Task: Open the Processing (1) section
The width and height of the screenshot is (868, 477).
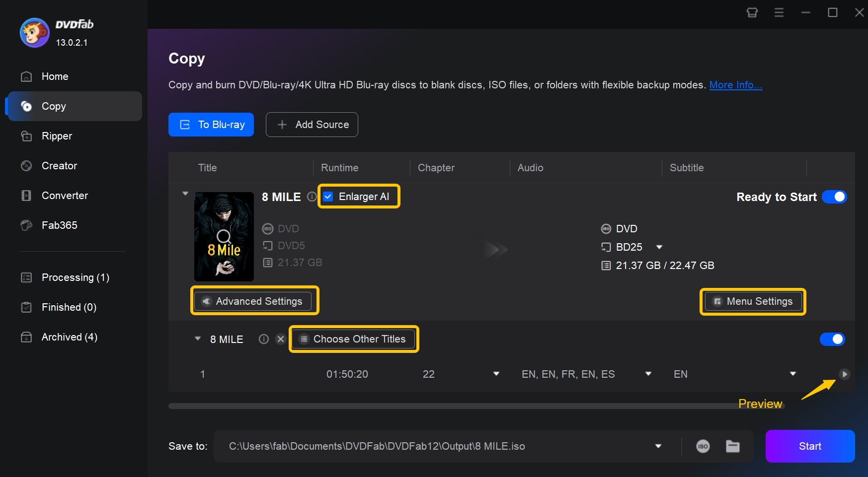Action: [x=75, y=277]
